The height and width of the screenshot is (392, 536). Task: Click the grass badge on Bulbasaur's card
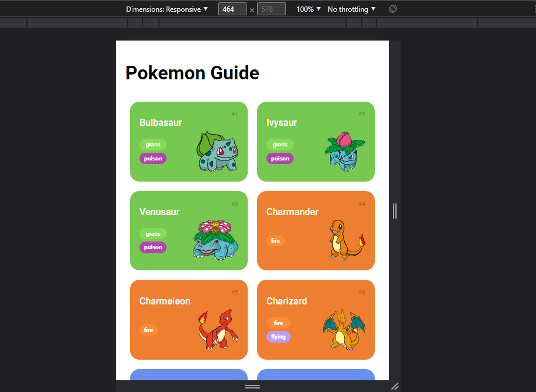click(153, 145)
